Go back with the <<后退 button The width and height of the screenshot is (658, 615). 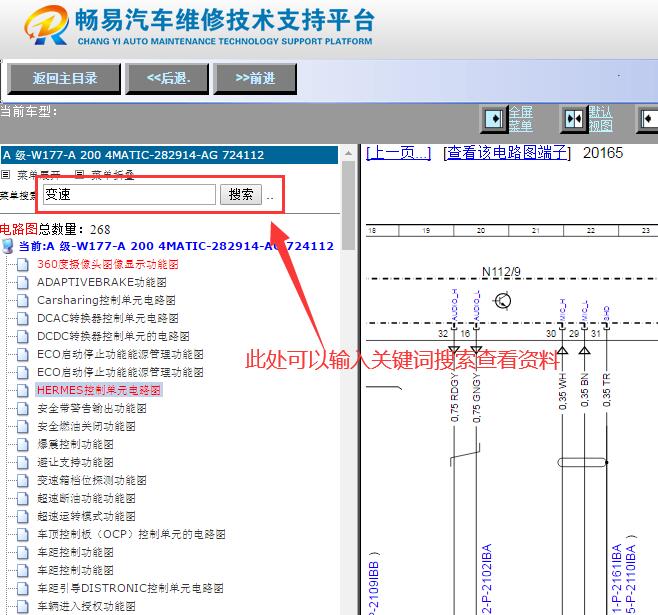coord(167,78)
